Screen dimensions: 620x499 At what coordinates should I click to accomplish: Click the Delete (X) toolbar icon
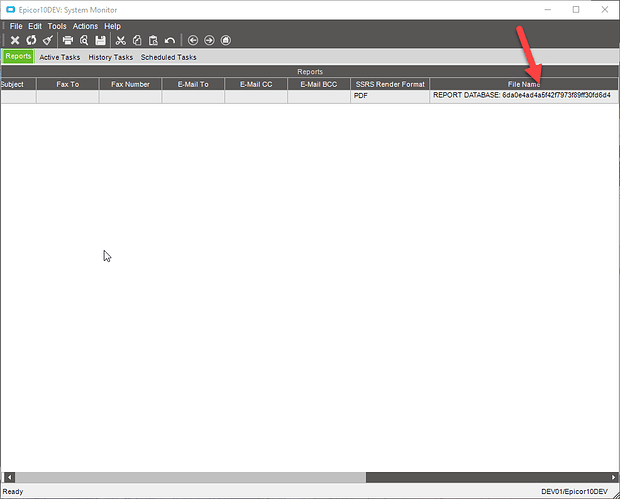(x=15, y=40)
